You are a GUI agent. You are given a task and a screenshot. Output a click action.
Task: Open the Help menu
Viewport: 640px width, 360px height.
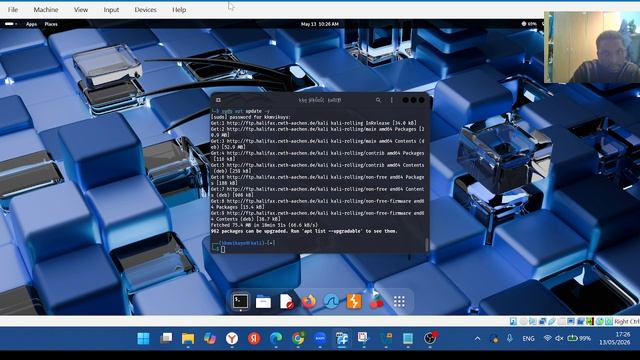click(x=179, y=9)
